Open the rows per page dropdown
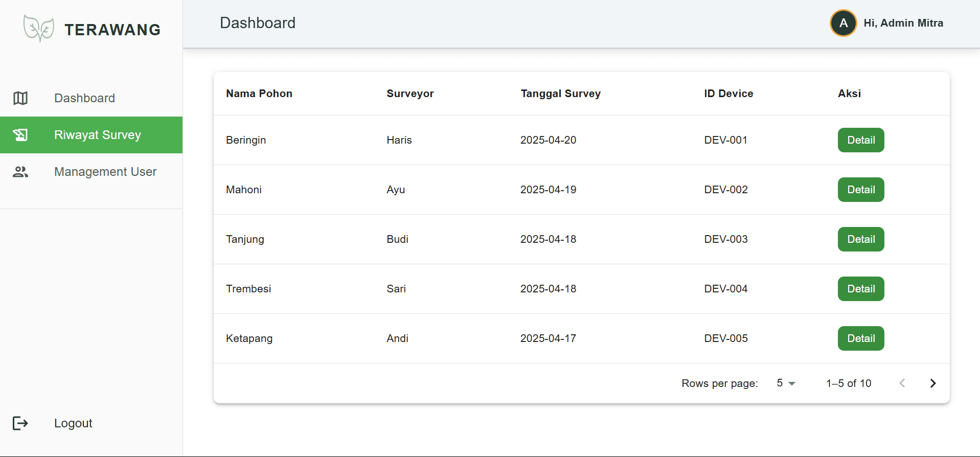This screenshot has width=980, height=457. (786, 383)
